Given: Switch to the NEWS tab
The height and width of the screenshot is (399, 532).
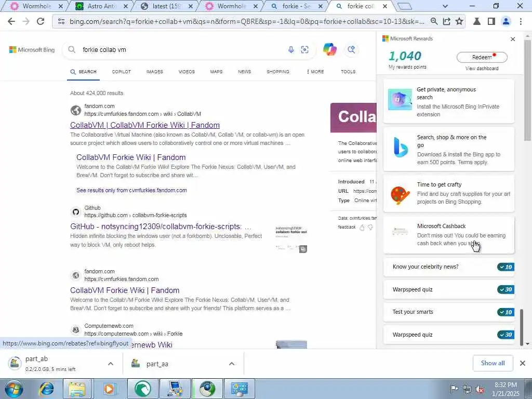Looking at the screenshot, I should 244,72.
